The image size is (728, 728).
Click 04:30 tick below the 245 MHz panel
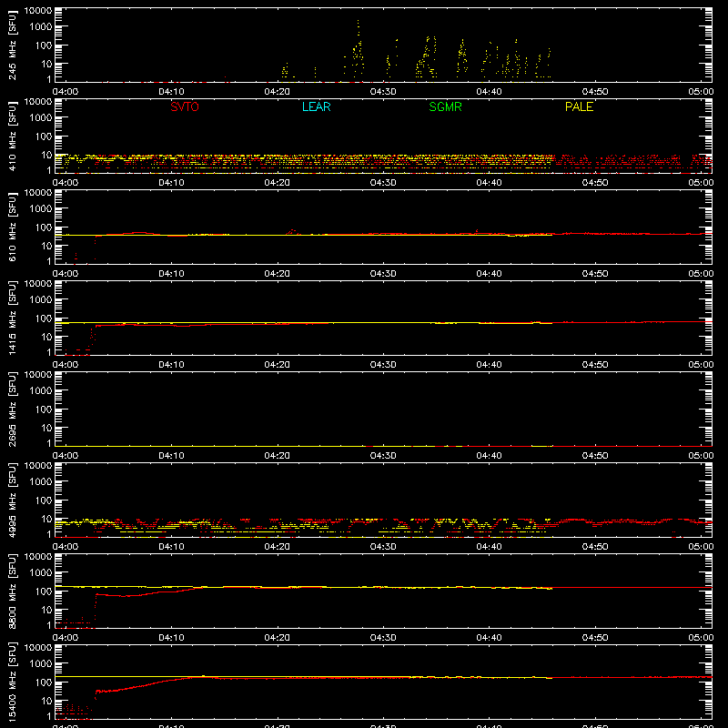(383, 92)
